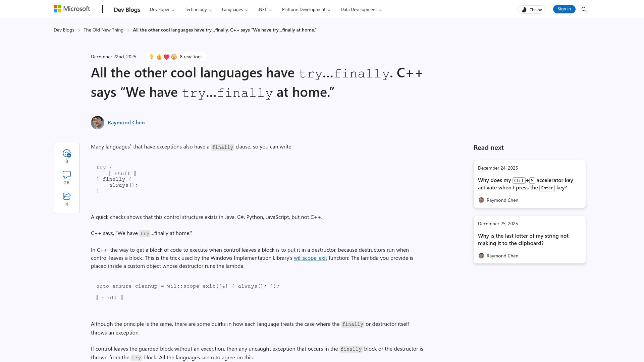This screenshot has width=644, height=362.
Task: Click the share arrow icon
Action: click(x=67, y=196)
